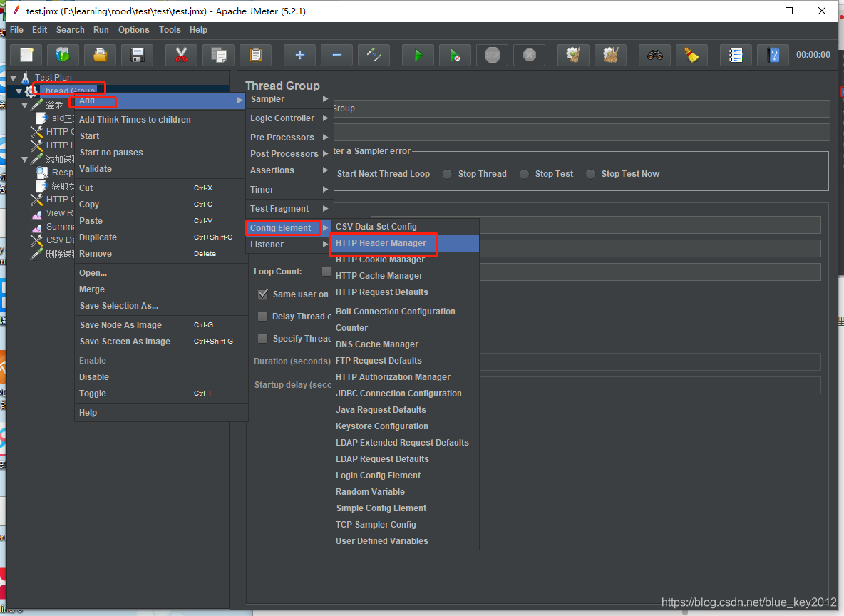Image resolution: width=844 pixels, height=616 pixels.
Task: Save the test plan with floppy icon
Action: pyautogui.click(x=138, y=55)
